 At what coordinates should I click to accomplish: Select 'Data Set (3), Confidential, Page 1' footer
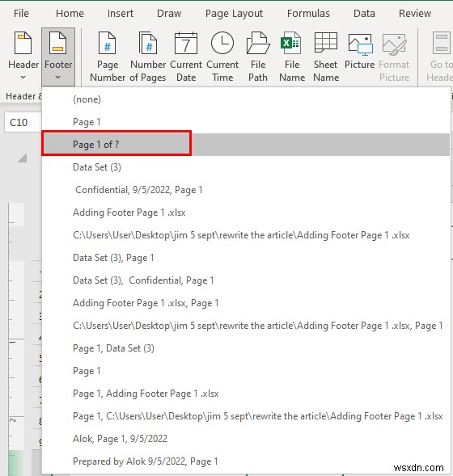246,280
